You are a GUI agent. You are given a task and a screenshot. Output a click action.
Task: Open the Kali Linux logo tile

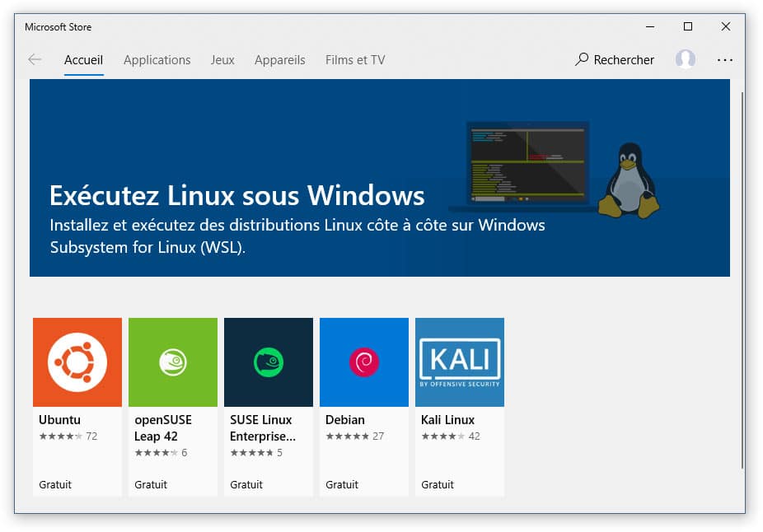coord(460,362)
